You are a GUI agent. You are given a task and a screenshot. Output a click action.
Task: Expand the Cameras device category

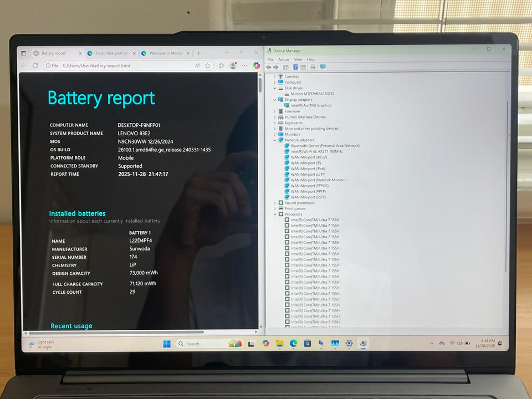(275, 76)
